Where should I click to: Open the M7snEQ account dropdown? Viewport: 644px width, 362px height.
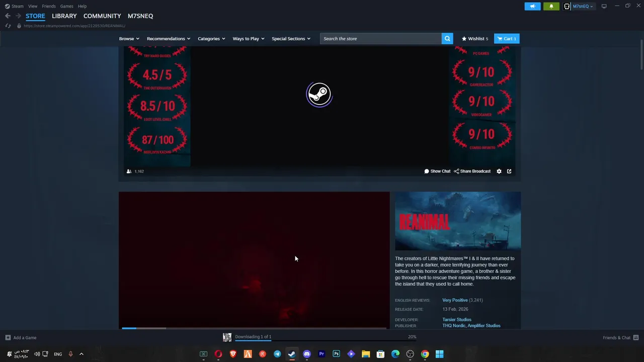click(x=583, y=6)
